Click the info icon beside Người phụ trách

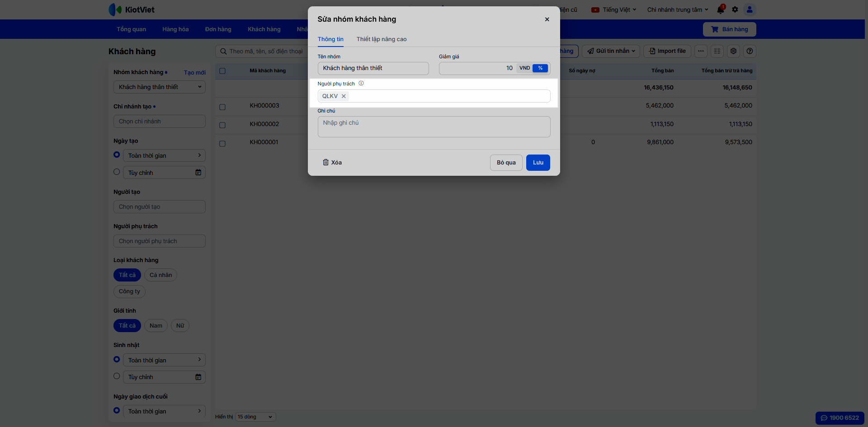coord(361,84)
